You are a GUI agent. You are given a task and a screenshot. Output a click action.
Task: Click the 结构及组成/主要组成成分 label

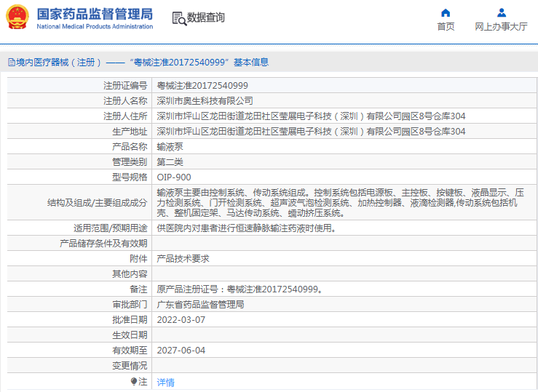tap(98, 203)
